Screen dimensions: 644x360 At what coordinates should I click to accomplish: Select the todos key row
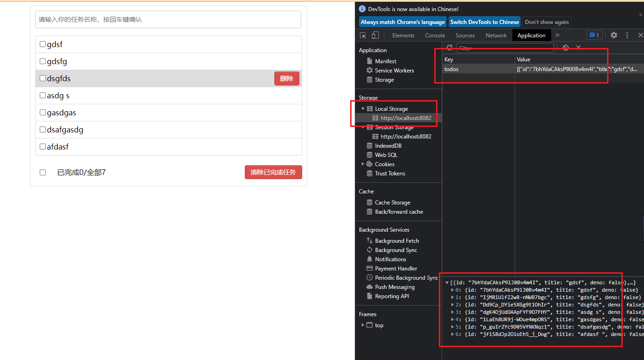543,69
